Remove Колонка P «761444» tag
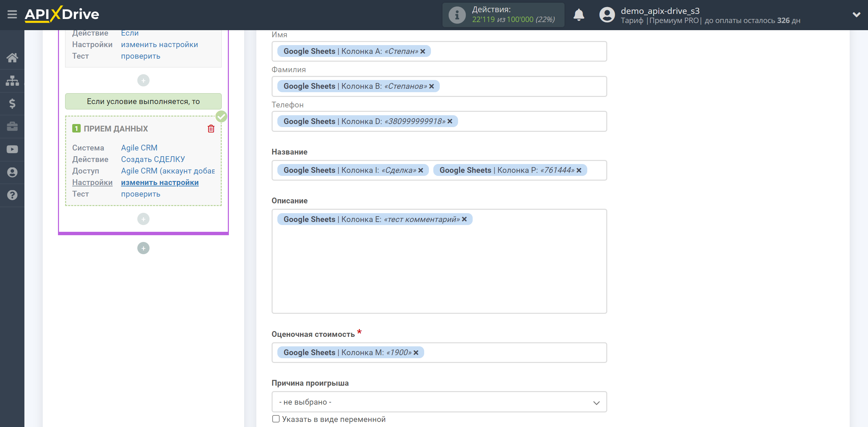The width and height of the screenshot is (868, 427). tap(579, 170)
